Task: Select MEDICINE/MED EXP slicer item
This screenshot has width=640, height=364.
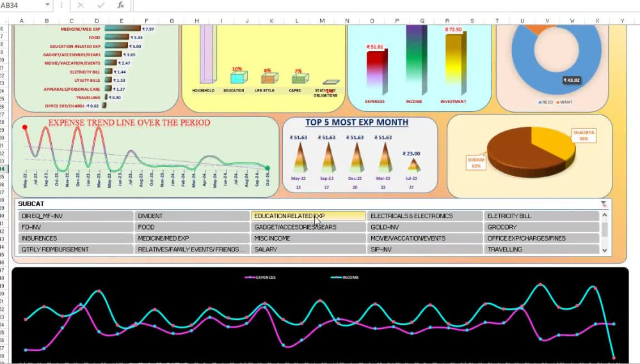Action: [192, 238]
